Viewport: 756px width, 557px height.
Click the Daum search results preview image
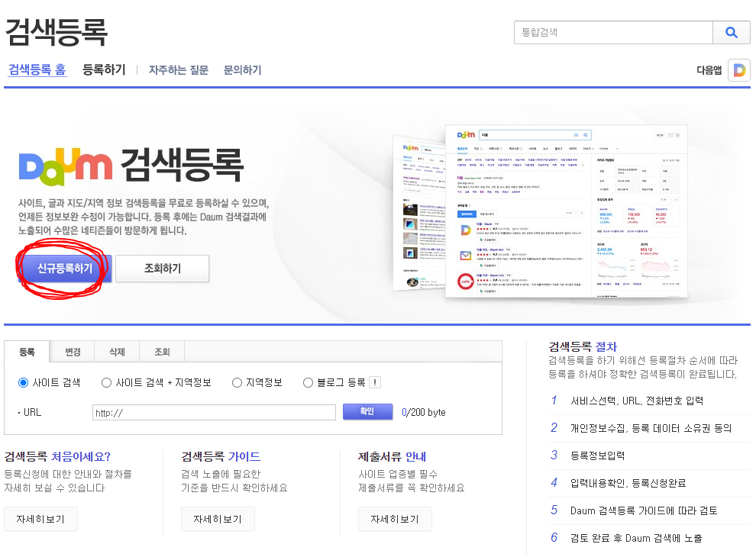[x=541, y=212]
